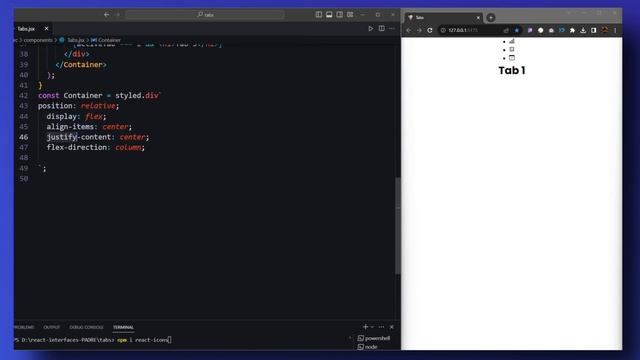640x360 pixels.
Task: Click the bar chart icon tab on the page
Action: coord(512,41)
